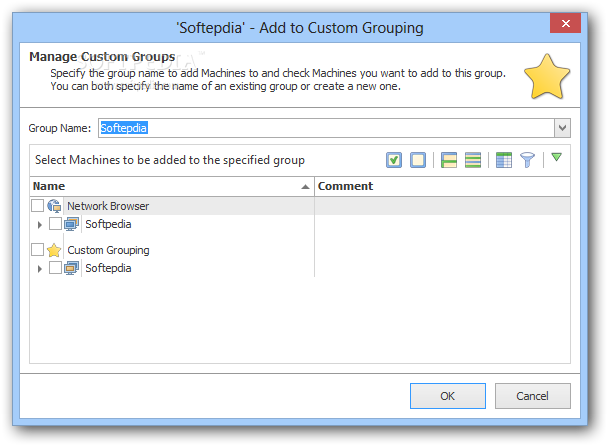Click the yellow star icon in header
Screen dimensions: 608x446
tap(547, 77)
